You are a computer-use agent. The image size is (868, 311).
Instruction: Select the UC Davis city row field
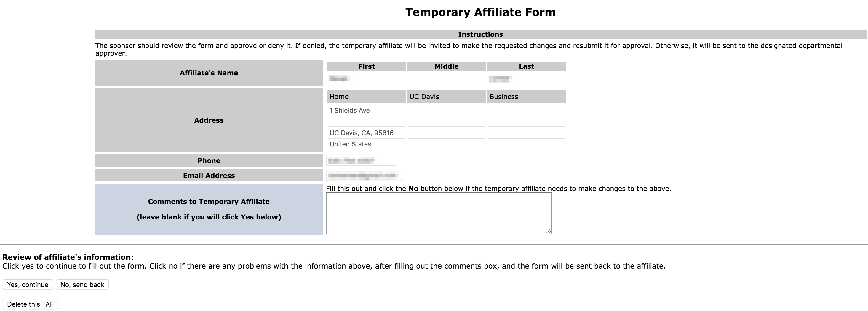(446, 133)
